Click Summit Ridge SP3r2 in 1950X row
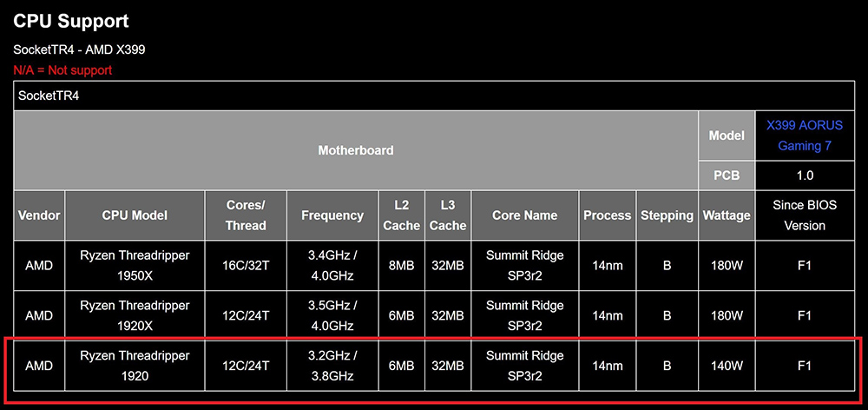 tap(525, 266)
